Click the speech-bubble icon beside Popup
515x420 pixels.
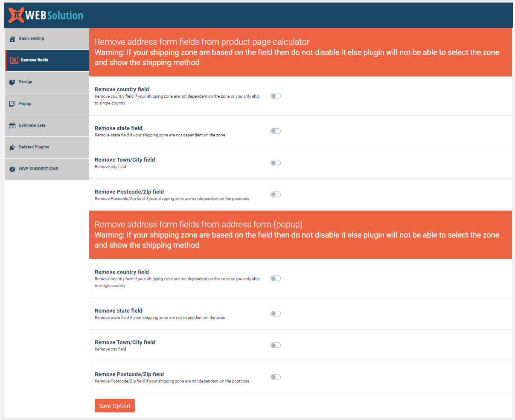tap(12, 104)
